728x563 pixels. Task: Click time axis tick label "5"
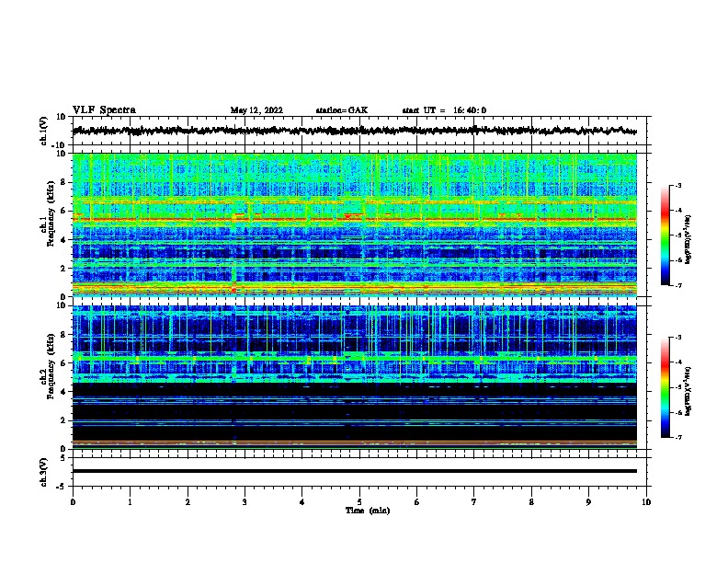coord(359,502)
